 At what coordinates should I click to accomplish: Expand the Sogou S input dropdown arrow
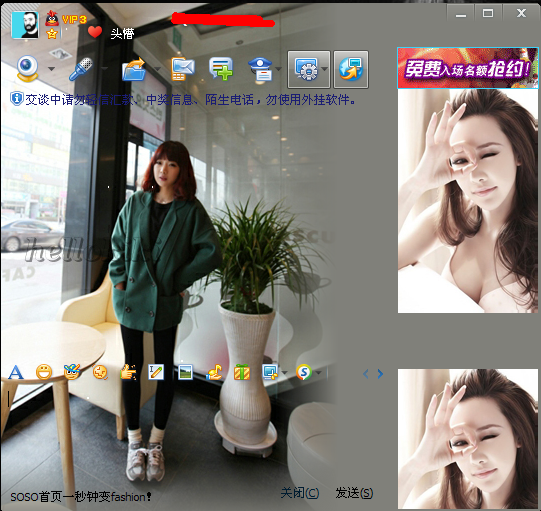(318, 373)
